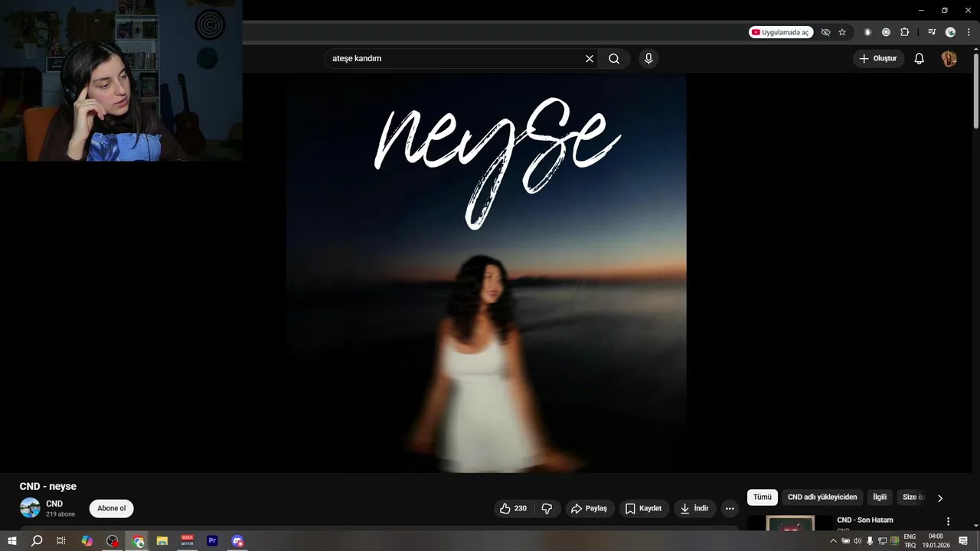Open Adobe Premiere Pro from the taskbar
980x551 pixels.
point(213,541)
